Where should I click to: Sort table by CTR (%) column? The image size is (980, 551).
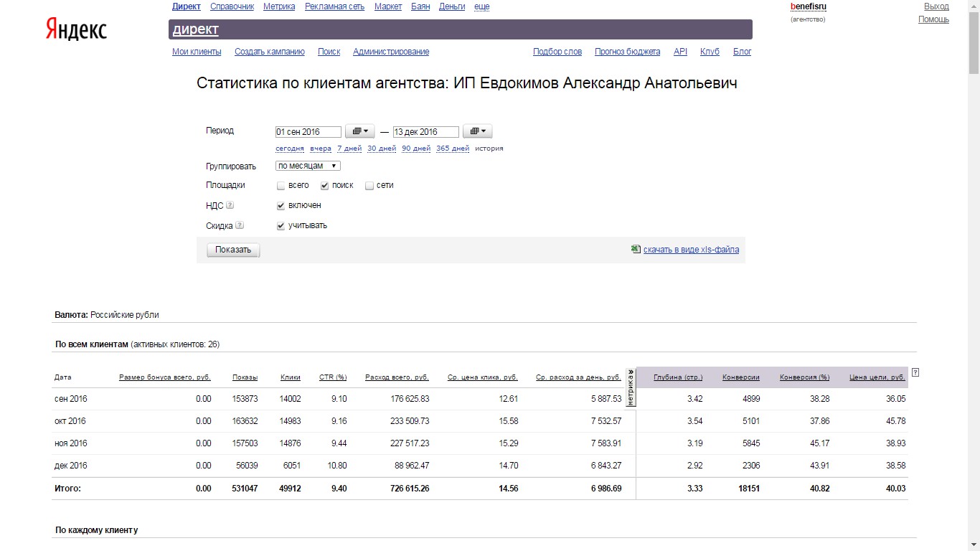click(x=333, y=377)
